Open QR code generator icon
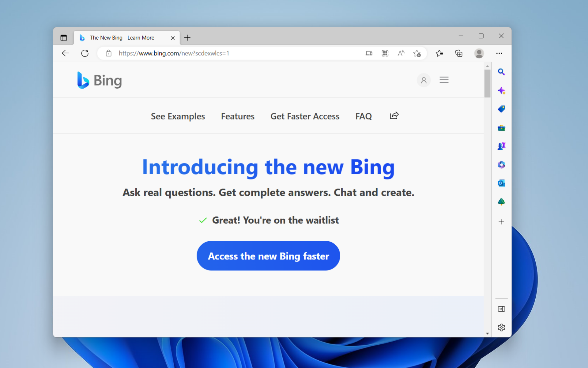This screenshot has width=588, height=368. [385, 53]
